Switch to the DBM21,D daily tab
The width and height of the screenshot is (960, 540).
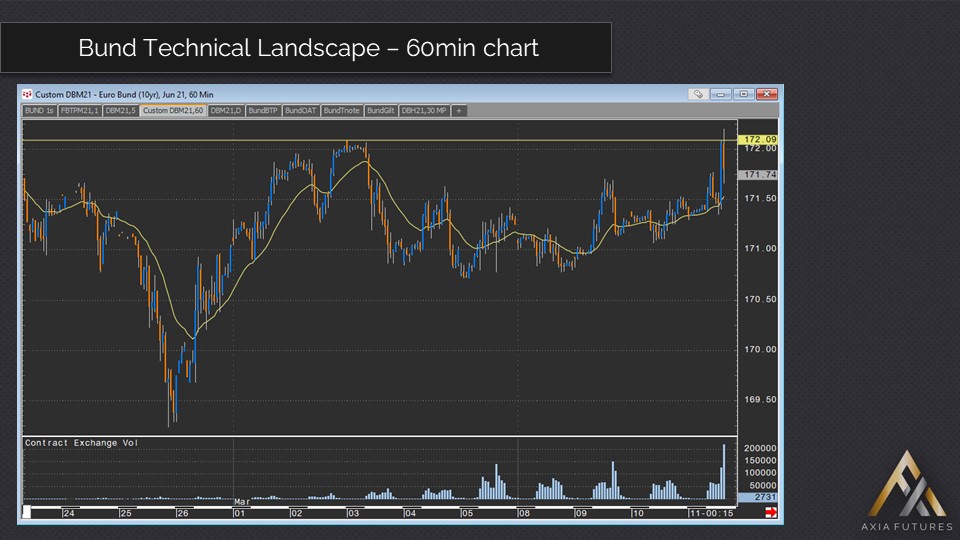pos(226,111)
